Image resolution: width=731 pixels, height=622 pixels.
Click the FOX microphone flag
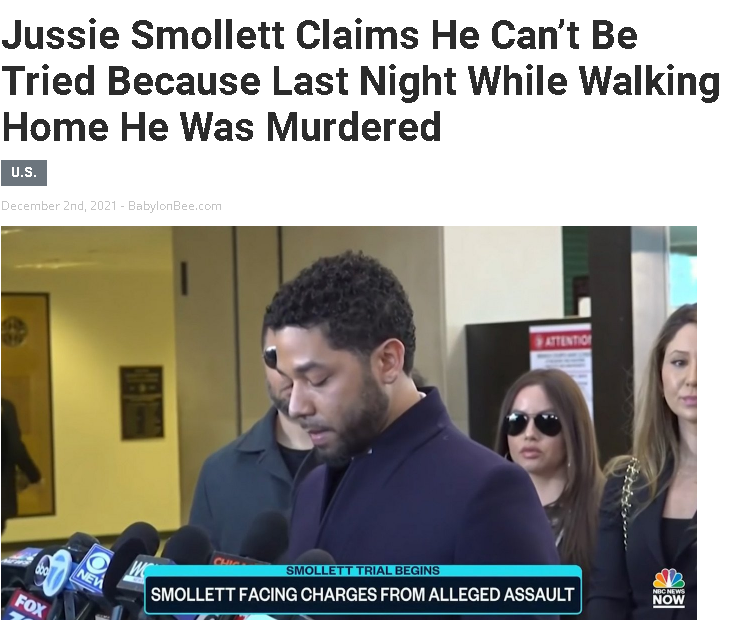point(30,605)
